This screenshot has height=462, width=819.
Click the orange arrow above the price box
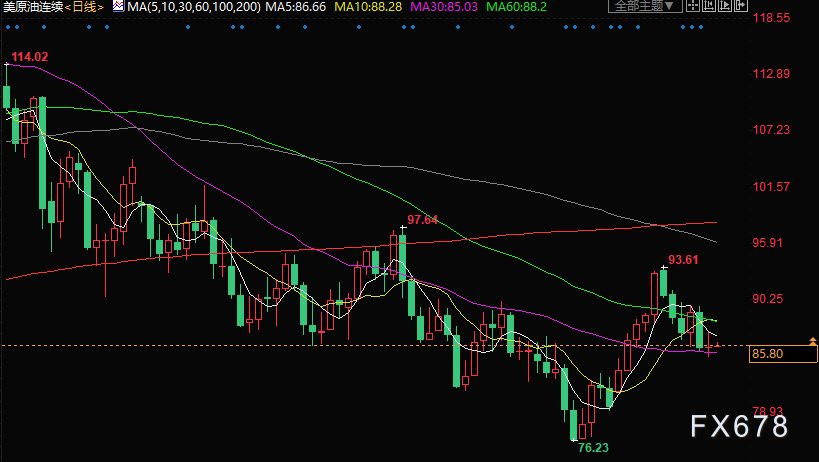point(813,341)
